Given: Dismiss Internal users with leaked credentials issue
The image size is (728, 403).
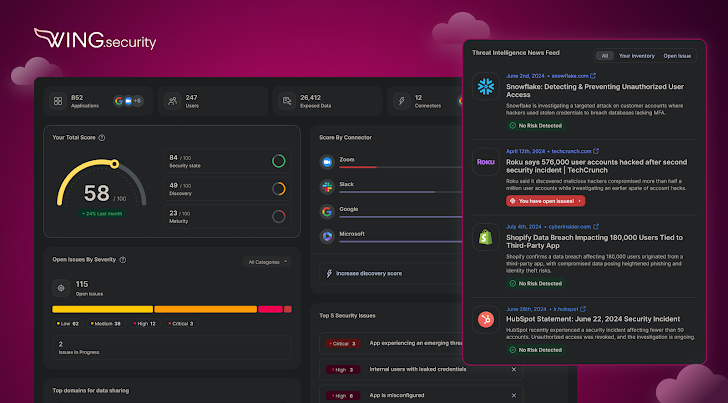Looking at the screenshot, I should [x=514, y=370].
